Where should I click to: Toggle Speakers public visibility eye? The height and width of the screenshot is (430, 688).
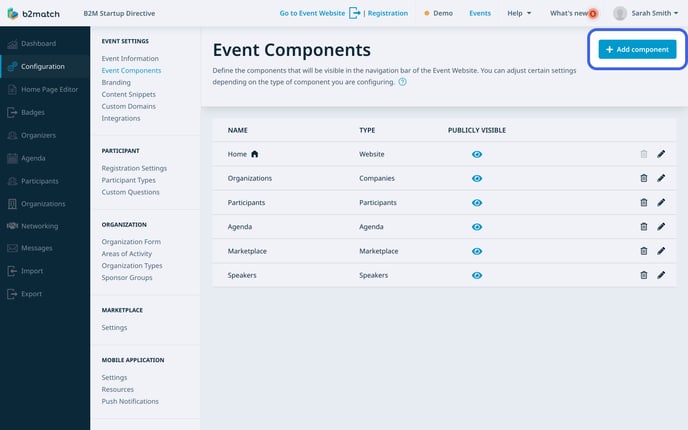click(x=477, y=275)
